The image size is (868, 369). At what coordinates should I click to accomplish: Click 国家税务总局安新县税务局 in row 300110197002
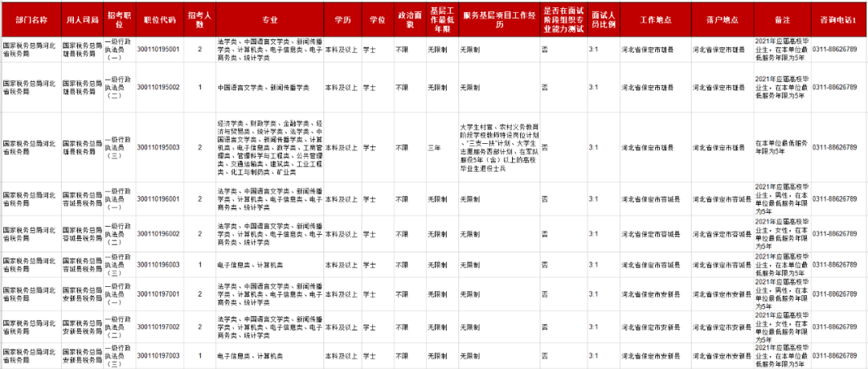(82, 327)
